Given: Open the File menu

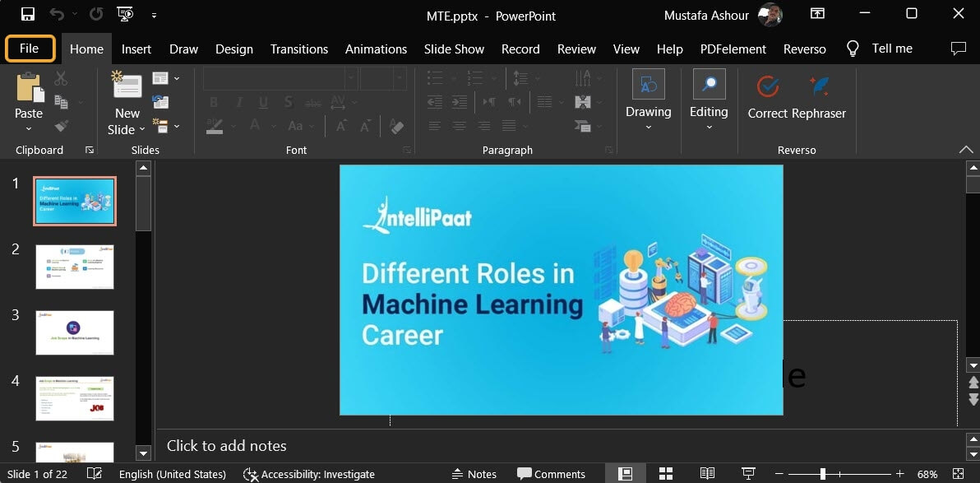Looking at the screenshot, I should (x=30, y=48).
